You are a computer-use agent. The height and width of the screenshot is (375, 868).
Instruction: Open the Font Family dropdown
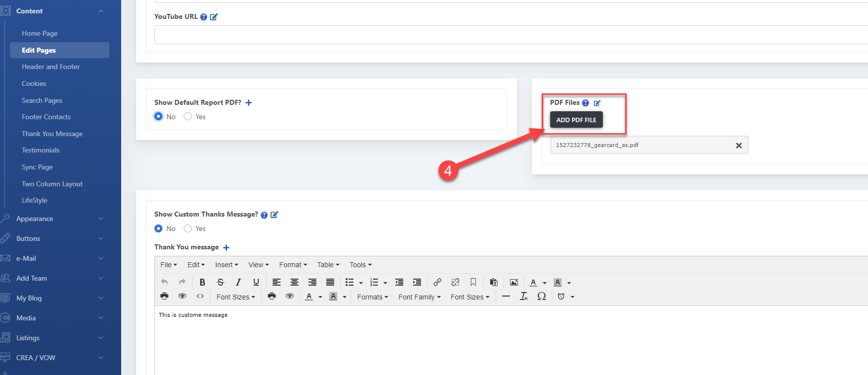(419, 297)
